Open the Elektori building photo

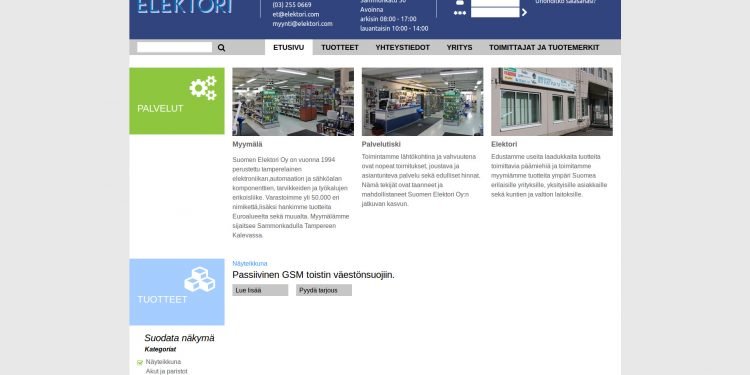tap(552, 102)
